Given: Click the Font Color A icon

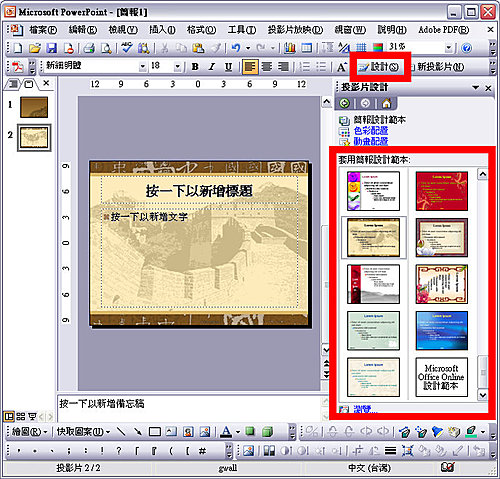Looking at the screenshot, I should click(226, 432).
